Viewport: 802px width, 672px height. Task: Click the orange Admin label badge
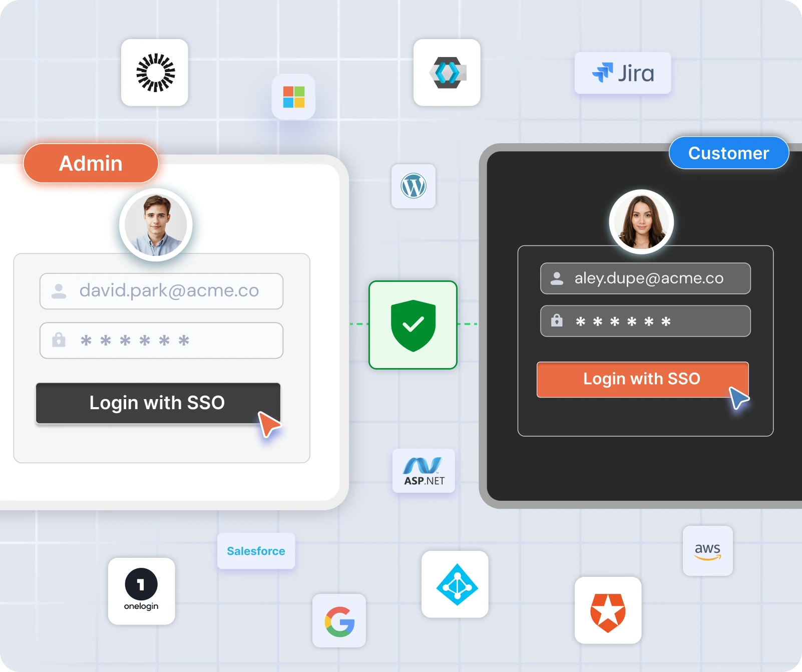tap(91, 163)
